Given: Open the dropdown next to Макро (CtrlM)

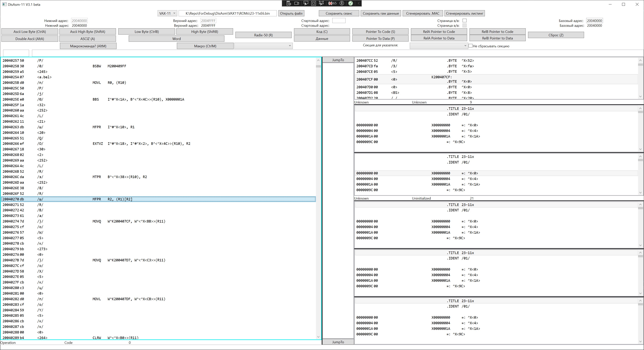Looking at the screenshot, I should [x=263, y=46].
